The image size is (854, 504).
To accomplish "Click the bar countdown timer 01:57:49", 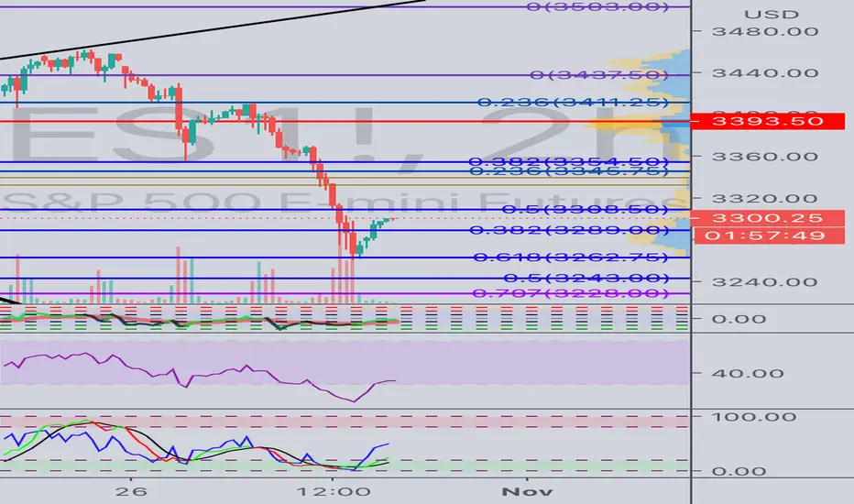I will (769, 236).
